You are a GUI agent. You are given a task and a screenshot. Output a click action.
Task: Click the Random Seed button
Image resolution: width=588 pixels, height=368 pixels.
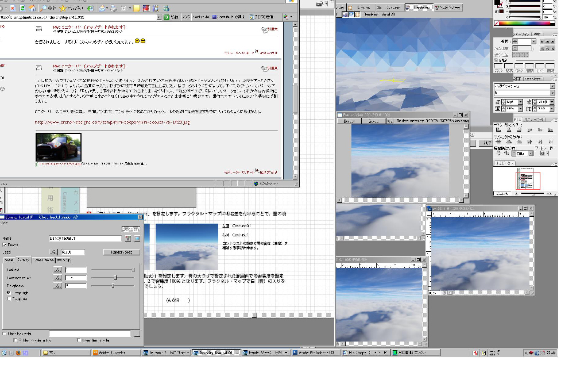point(122,252)
